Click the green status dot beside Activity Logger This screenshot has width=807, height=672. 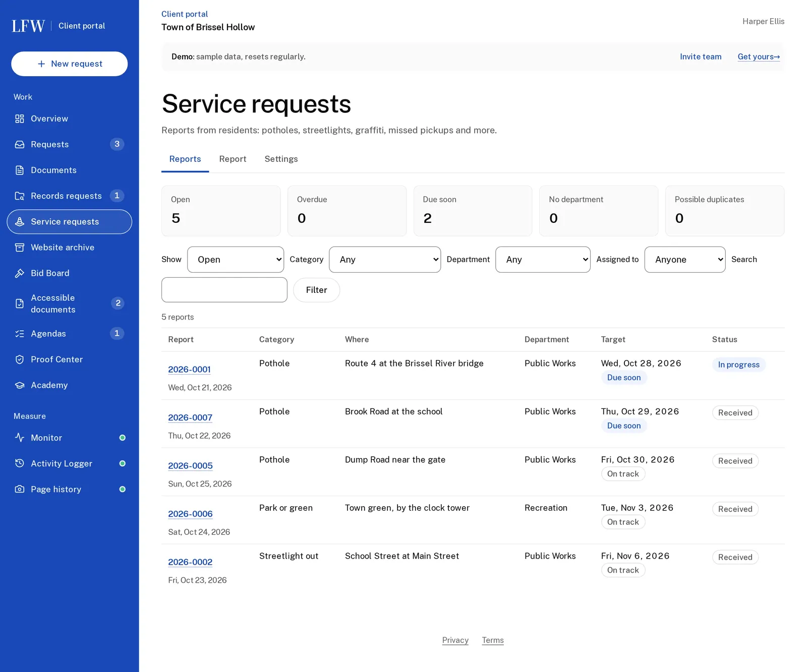tap(122, 463)
